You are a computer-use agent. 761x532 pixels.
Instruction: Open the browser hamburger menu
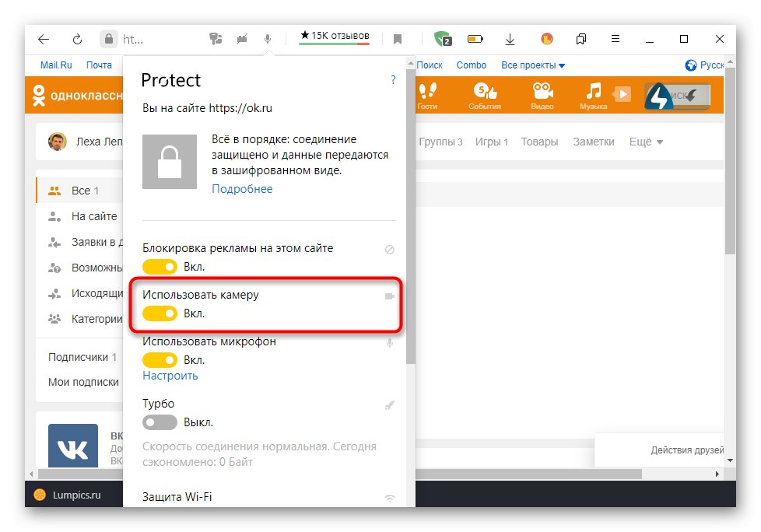(x=615, y=39)
